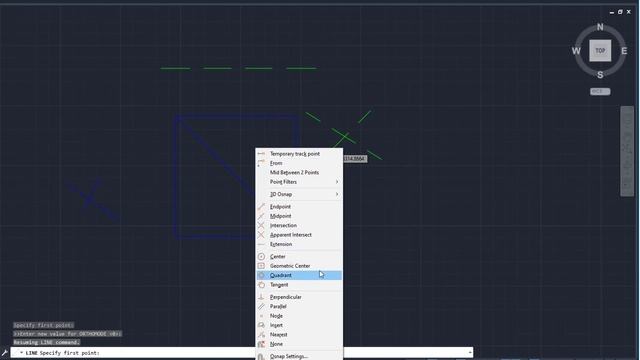Expand command line history arrow
The image size is (640, 360).
point(470,353)
